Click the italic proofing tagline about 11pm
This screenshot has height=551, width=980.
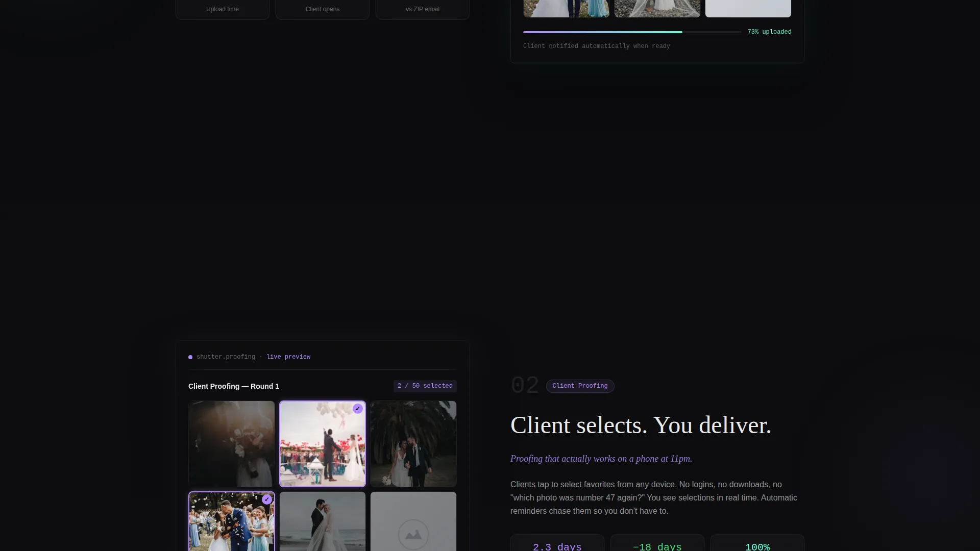(x=601, y=459)
